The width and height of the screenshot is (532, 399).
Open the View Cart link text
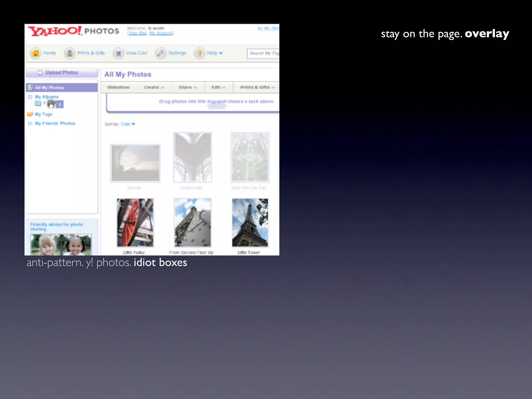tap(137, 53)
